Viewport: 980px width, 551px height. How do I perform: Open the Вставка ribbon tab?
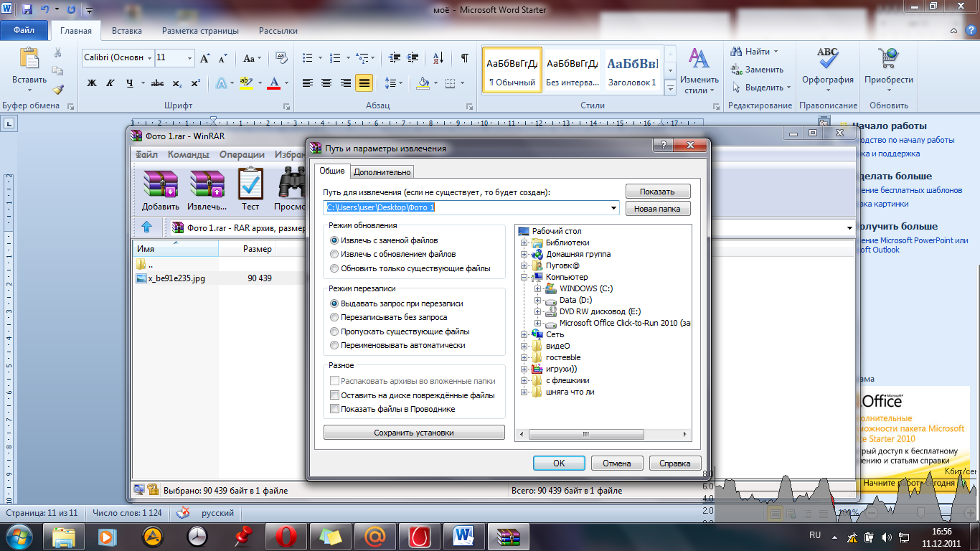tap(127, 31)
